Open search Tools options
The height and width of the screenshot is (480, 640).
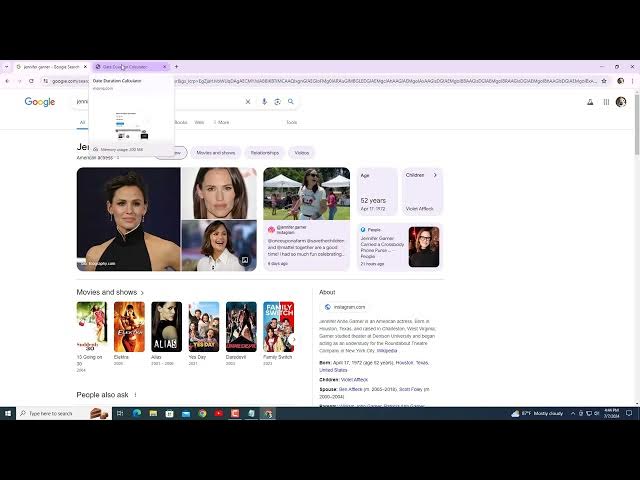click(291, 122)
